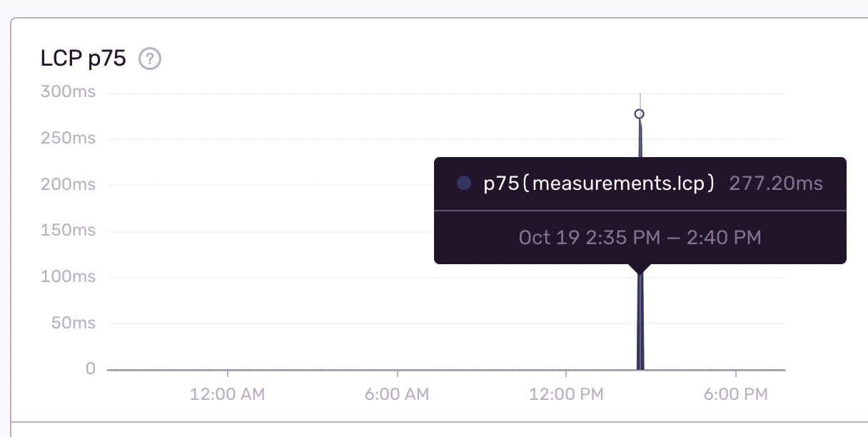Click the 277.20ms value in the tooltip
This screenshot has width=868, height=437.
coord(776,184)
